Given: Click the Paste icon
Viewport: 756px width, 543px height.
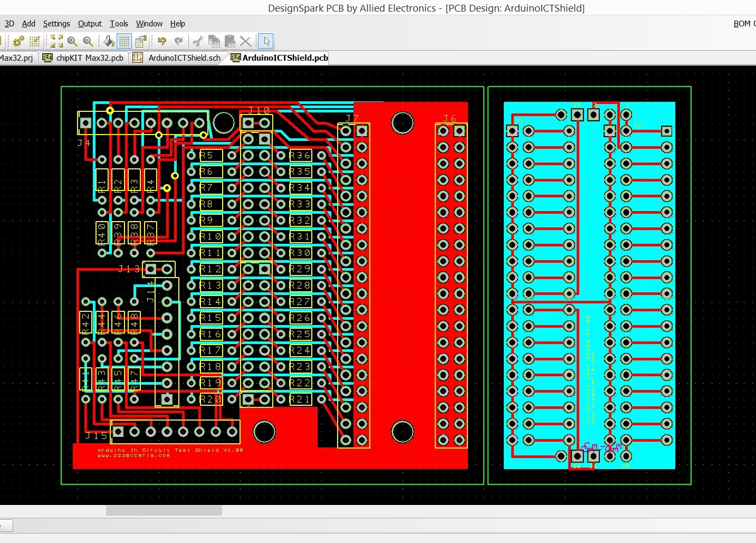Looking at the screenshot, I should click(229, 41).
